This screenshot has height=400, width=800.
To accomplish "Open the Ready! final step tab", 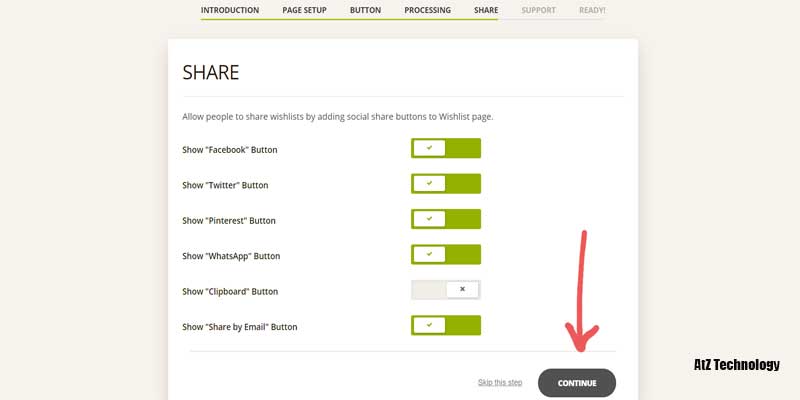I will 591,11.
